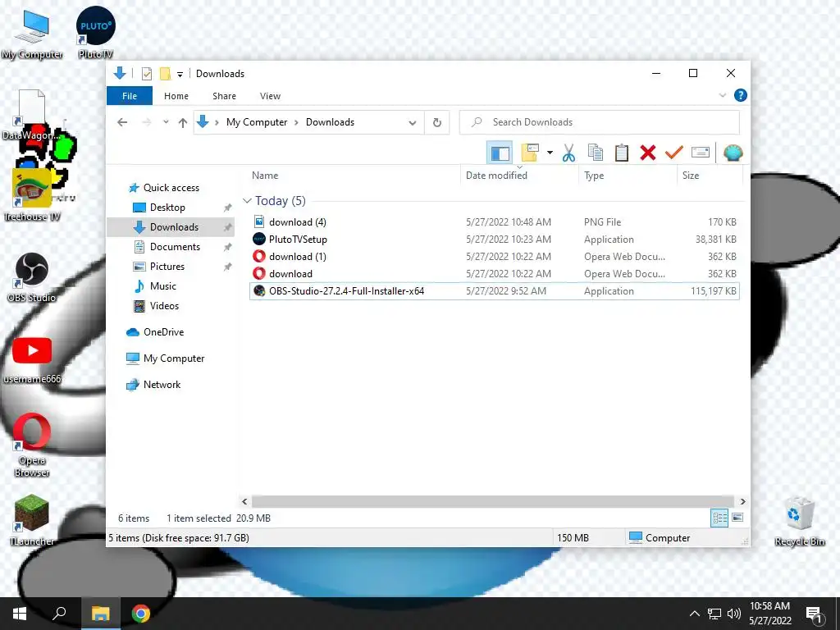Click new folder icon in title bar
Viewport: 840px width, 630px height.
(165, 74)
